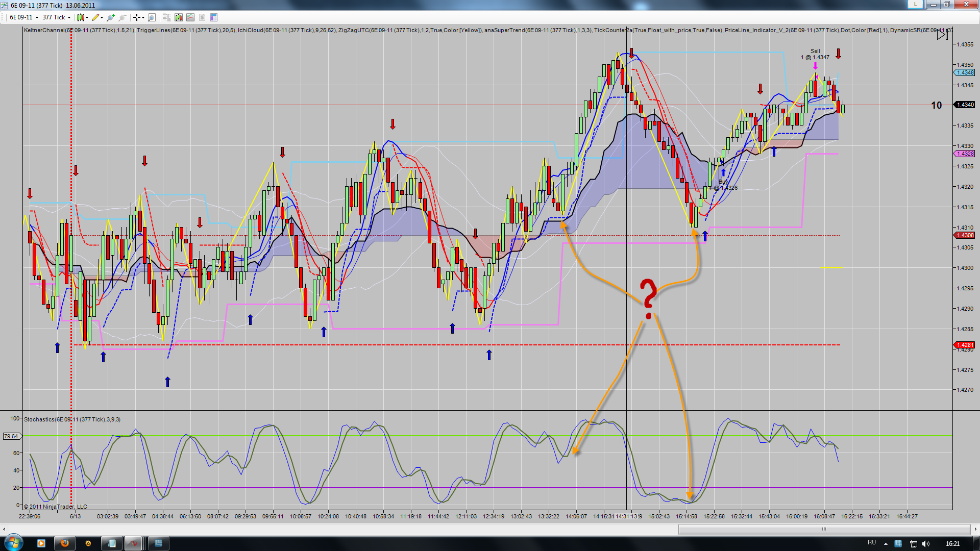This screenshot has width=980, height=551.
Task: Click the scrollbar right arrow
Action: point(975,529)
